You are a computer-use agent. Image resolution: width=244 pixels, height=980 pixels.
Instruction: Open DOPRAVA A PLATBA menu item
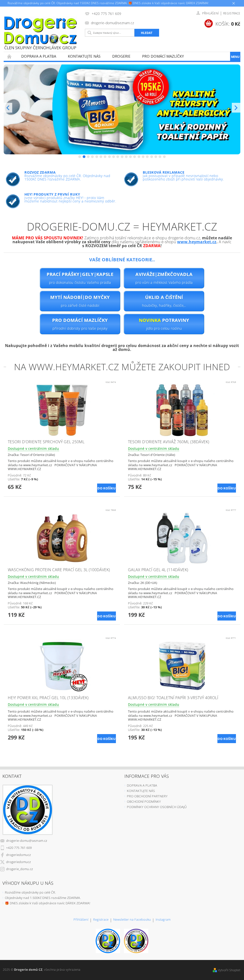point(39,56)
